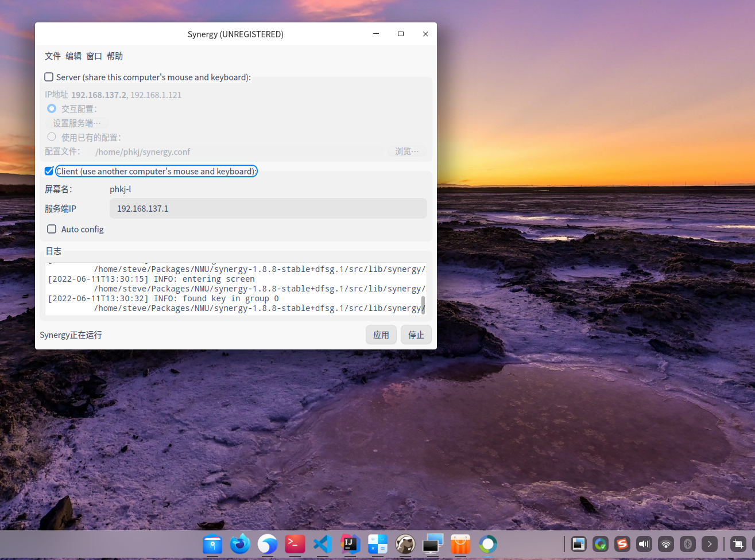This screenshot has width=755, height=560.
Task: Toggle the Auto config checkbox
Action: [52, 230]
